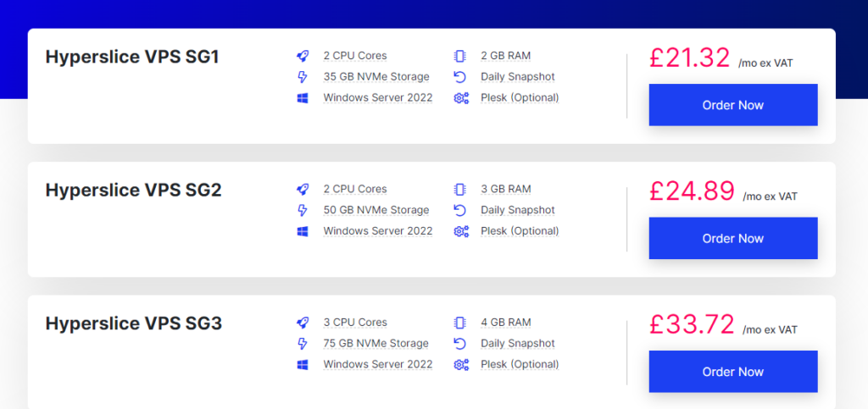
Task: Click the rocket icon in the SG3 plan
Action: pyautogui.click(x=303, y=323)
